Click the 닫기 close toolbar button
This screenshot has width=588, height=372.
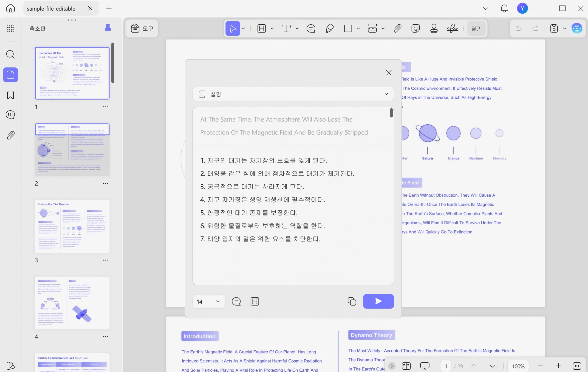476,29
